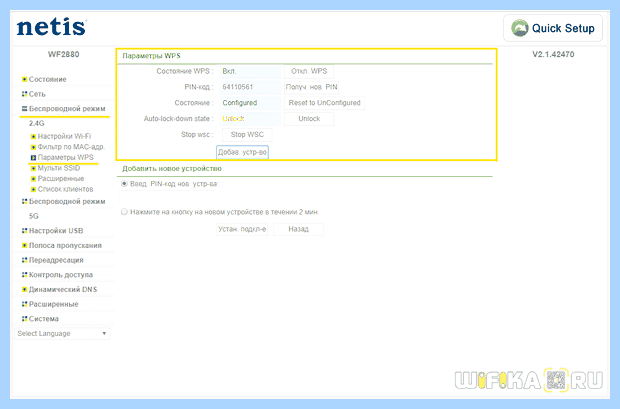Click firmware version V2.1.42470 text

(553, 54)
